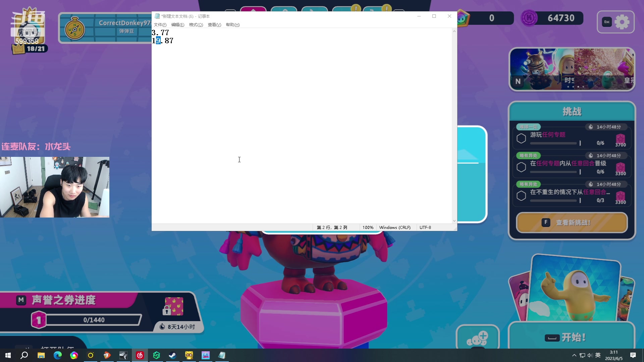Open the 格式 menu in Notepad
This screenshot has width=644, height=362.
tap(196, 25)
